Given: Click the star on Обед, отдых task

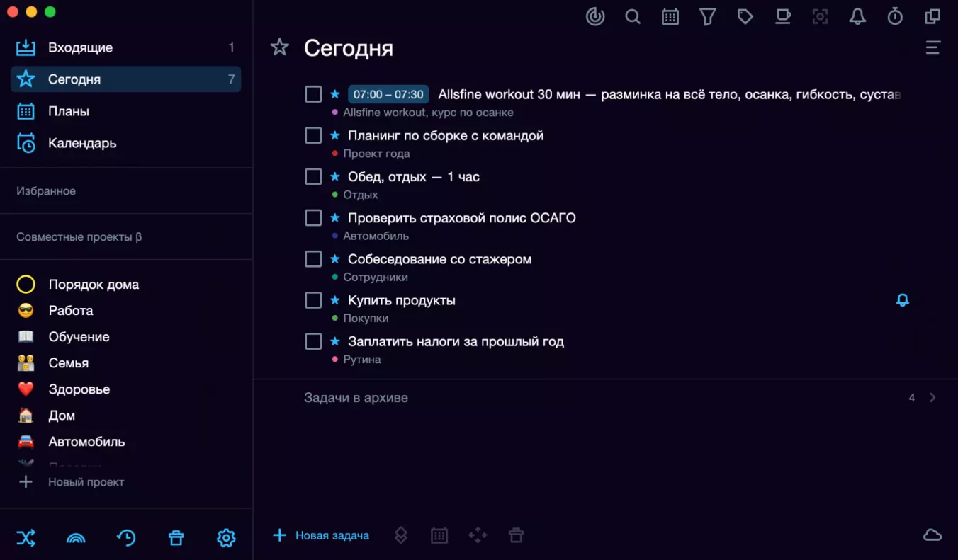Looking at the screenshot, I should [335, 176].
